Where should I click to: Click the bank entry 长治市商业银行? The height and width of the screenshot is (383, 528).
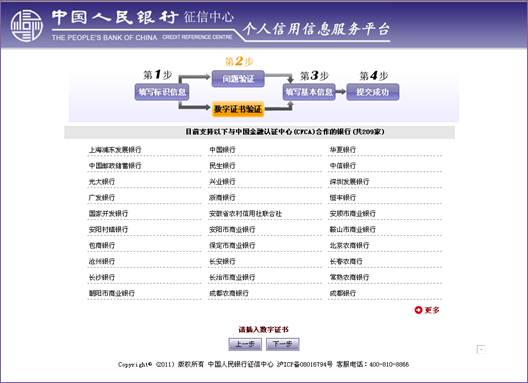tap(232, 277)
